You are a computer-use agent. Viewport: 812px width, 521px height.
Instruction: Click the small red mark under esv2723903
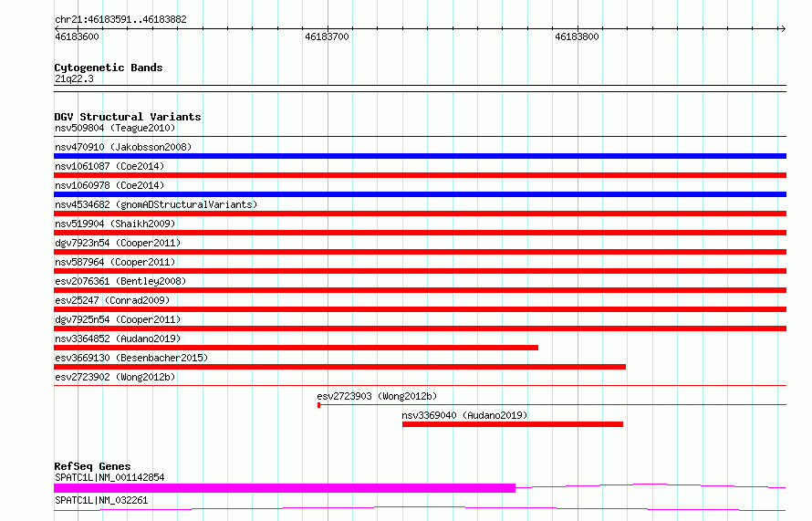319,405
